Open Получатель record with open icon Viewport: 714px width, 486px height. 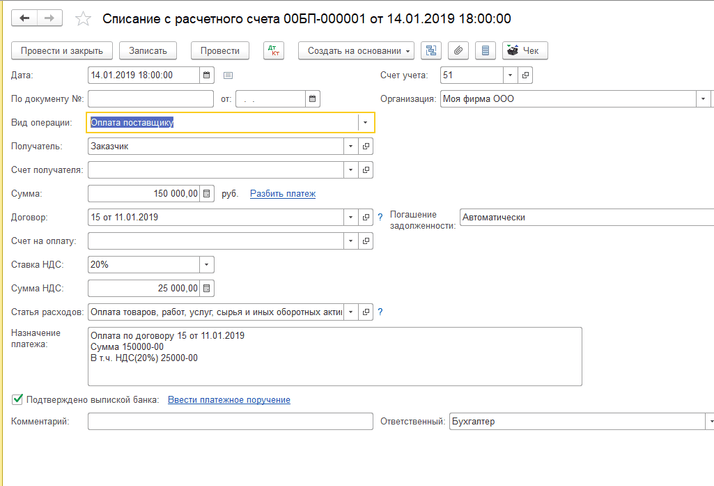point(366,146)
